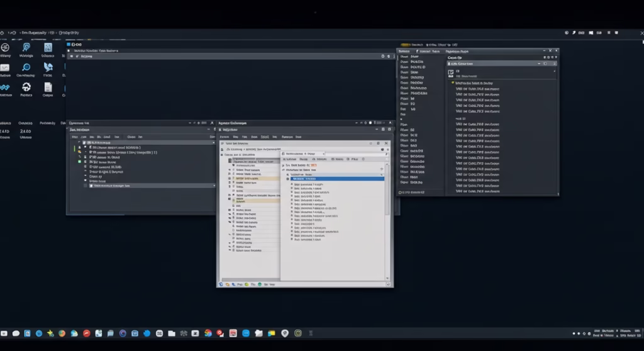
Task: Open the envelope desktop icon at left edge
Action: coord(5,67)
